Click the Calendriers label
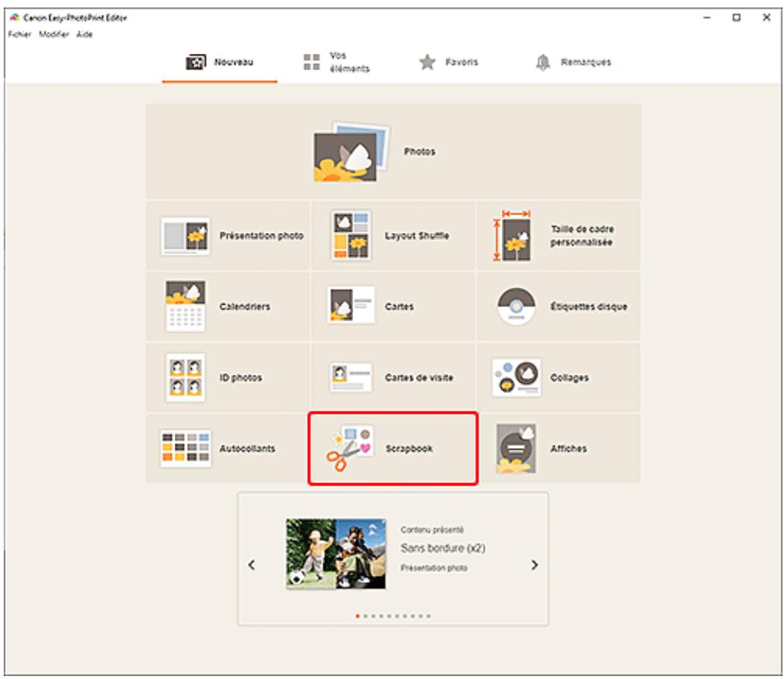Image resolution: width=784 pixels, height=679 pixels. click(245, 306)
